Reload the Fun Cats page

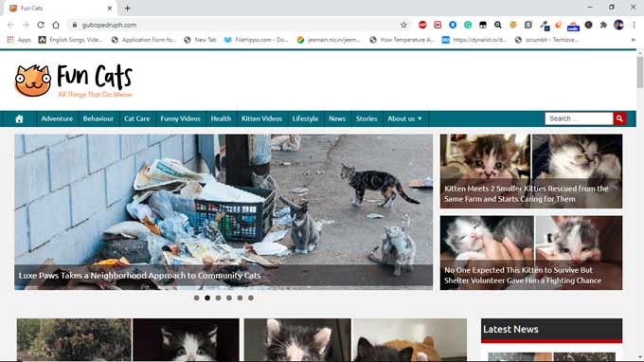click(41, 25)
